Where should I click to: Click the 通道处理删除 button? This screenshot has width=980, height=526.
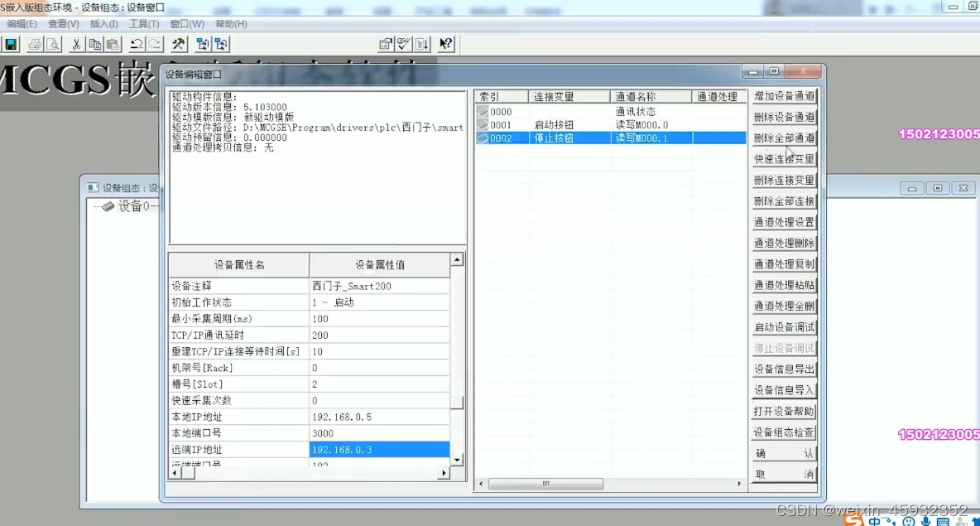[x=784, y=243]
